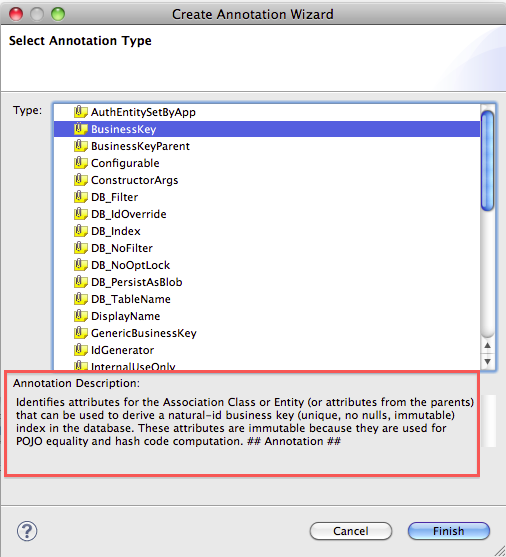Choose IdGenerator from the type list
Image resolution: width=506 pixels, height=557 pixels.
coord(267,350)
